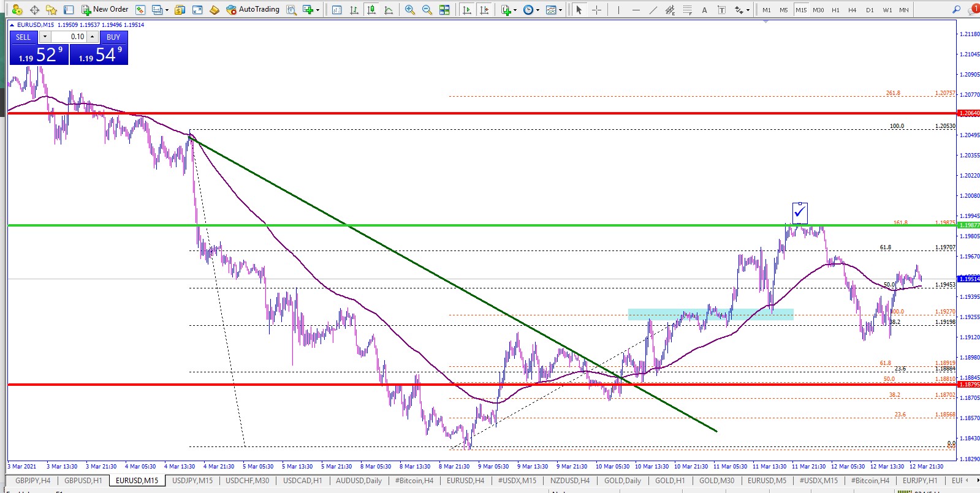This screenshot has height=493, width=980.
Task: Expand the periodicity dropdown arrow
Action: click(x=537, y=10)
